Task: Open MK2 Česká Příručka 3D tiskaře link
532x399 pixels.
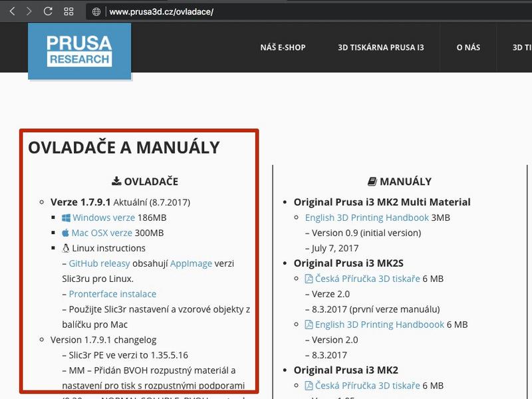Action: (x=368, y=386)
